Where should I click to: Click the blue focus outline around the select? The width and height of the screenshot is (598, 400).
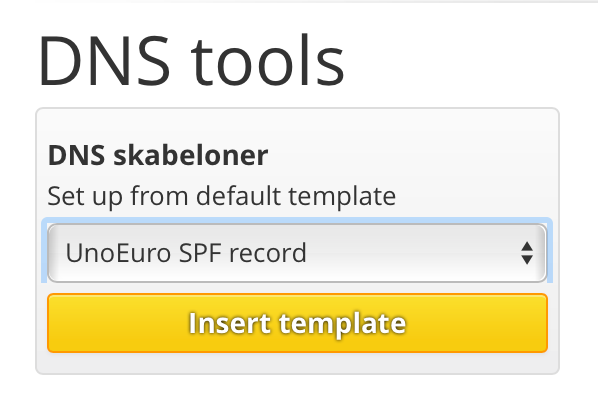pos(297,220)
